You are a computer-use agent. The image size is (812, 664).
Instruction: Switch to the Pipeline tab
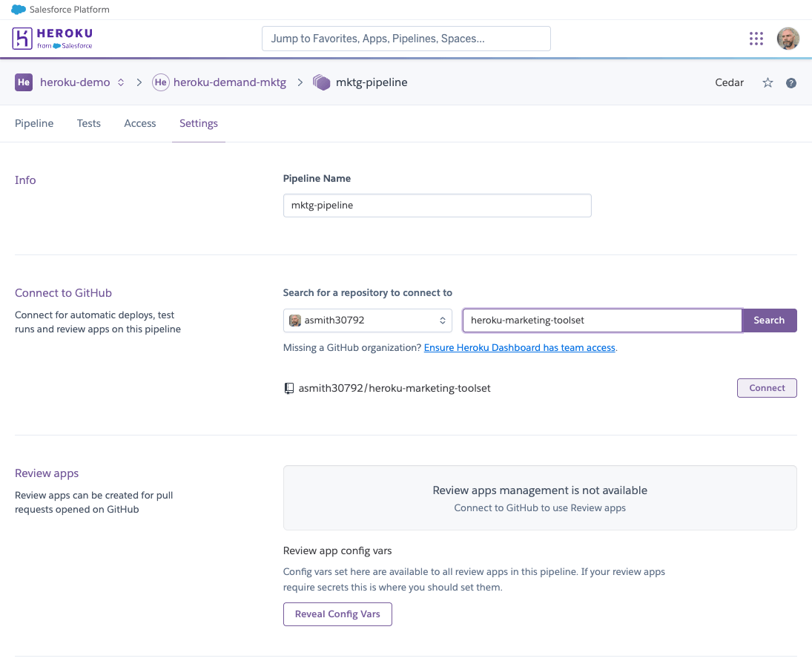point(34,123)
